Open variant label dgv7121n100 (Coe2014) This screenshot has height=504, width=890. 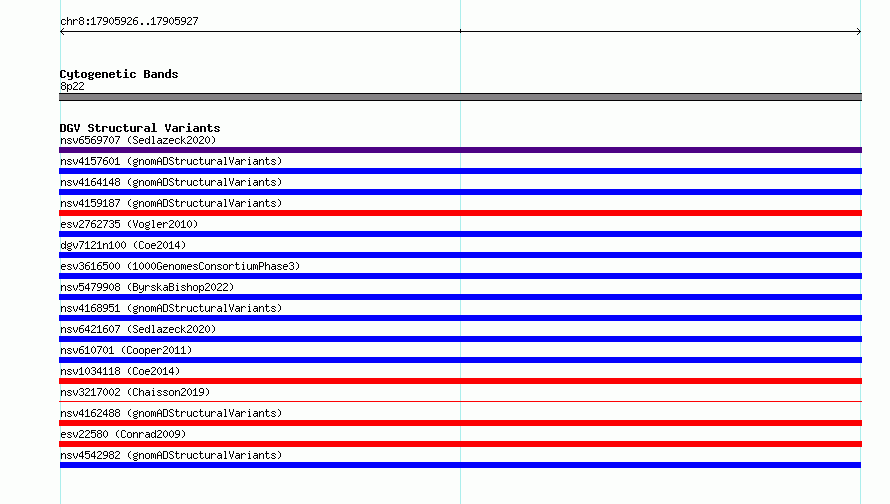pyautogui.click(x=123, y=245)
